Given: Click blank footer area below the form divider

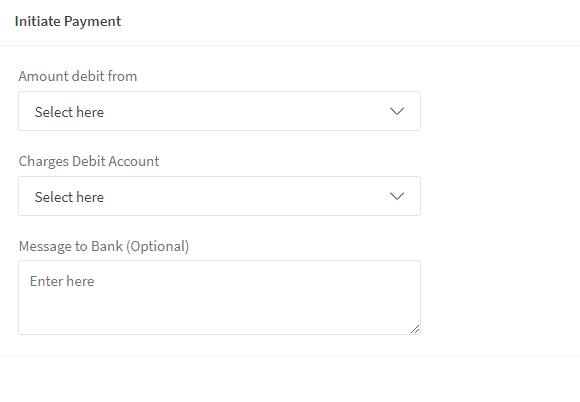Looking at the screenshot, I should (x=290, y=379).
